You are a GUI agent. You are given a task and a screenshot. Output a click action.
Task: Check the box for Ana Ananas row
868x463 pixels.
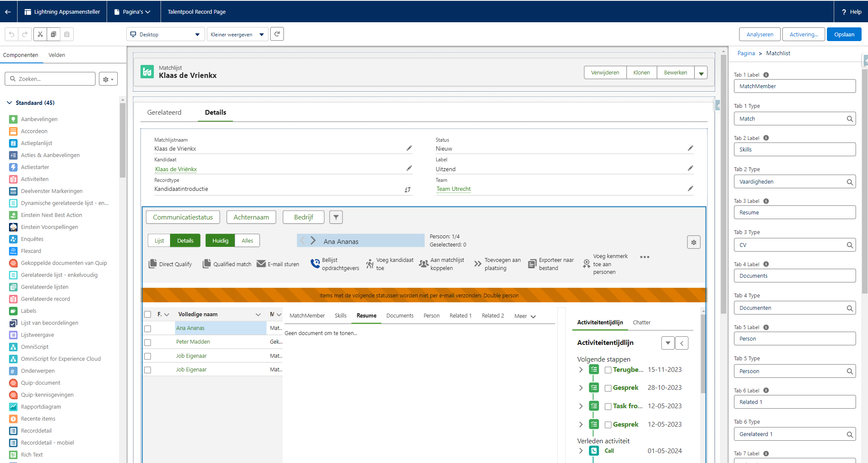point(148,329)
